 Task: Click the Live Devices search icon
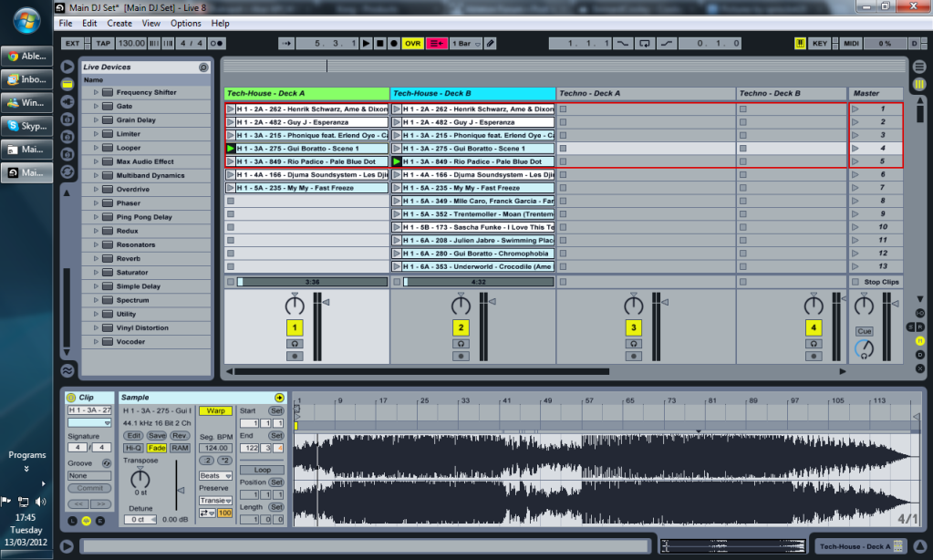[203, 67]
